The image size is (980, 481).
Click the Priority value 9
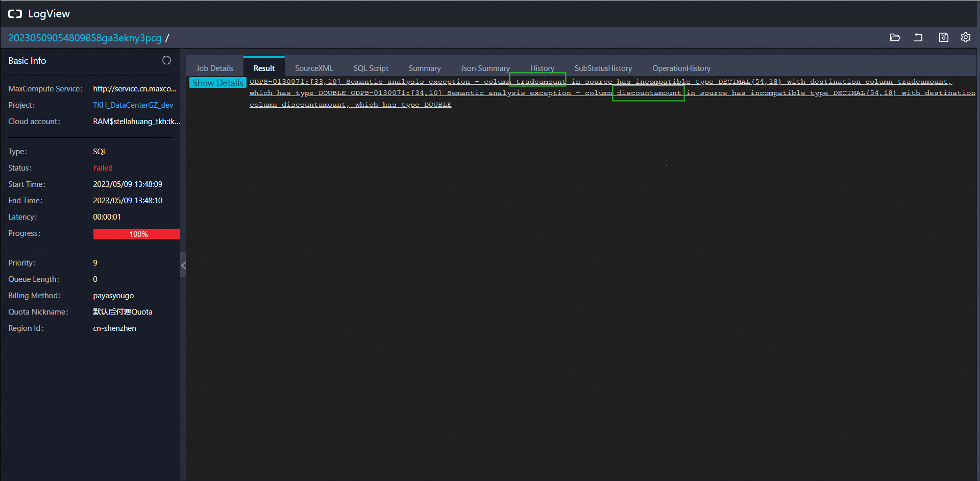click(95, 262)
